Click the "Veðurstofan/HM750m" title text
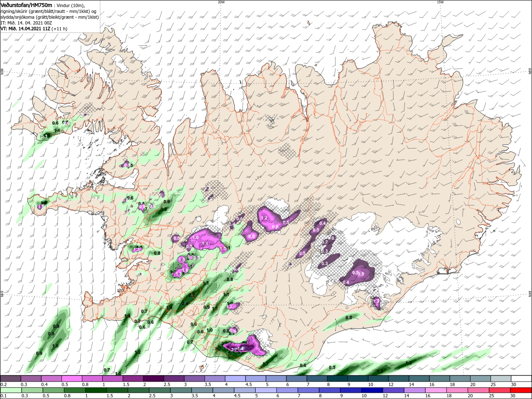 (x=26, y=5)
